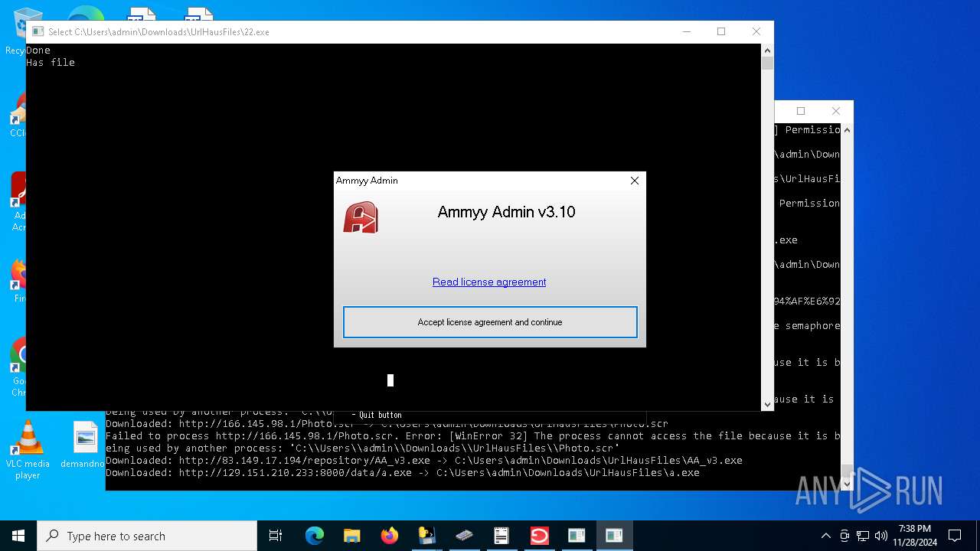Launch Microsoft Edge from taskbar
The height and width of the screenshot is (551, 980).
315,536
